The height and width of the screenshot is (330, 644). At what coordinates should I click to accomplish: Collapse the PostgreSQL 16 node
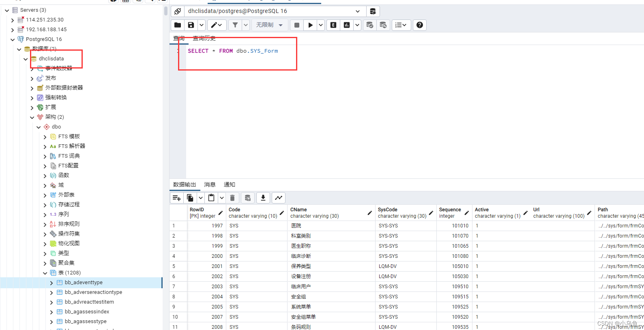coord(13,40)
